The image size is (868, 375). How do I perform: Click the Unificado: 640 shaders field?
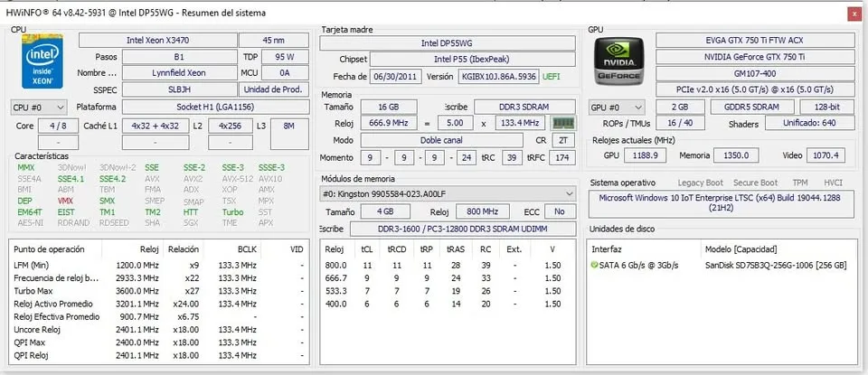pyautogui.click(x=810, y=123)
